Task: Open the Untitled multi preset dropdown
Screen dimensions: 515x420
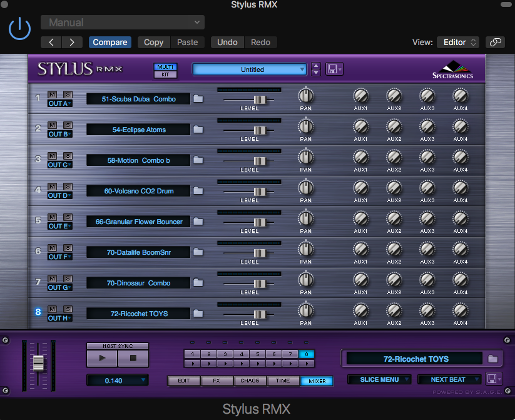Action: pos(250,69)
